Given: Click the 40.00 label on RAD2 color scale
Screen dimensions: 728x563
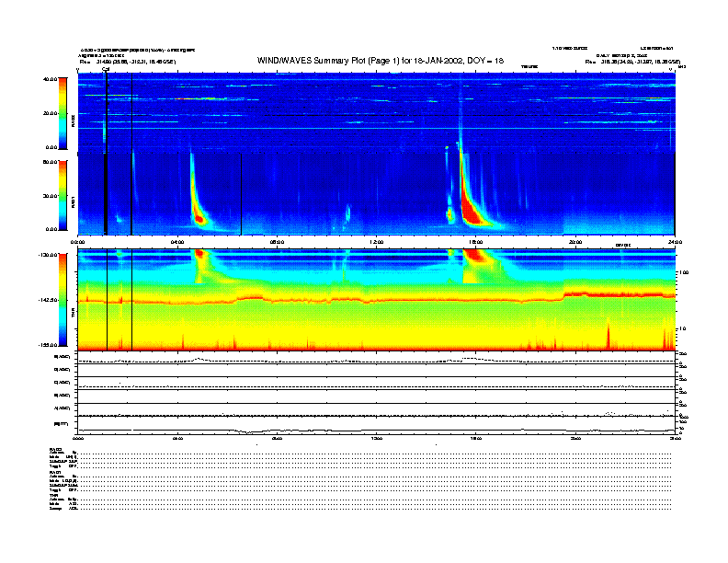Looking at the screenshot, I should pyautogui.click(x=50, y=79).
